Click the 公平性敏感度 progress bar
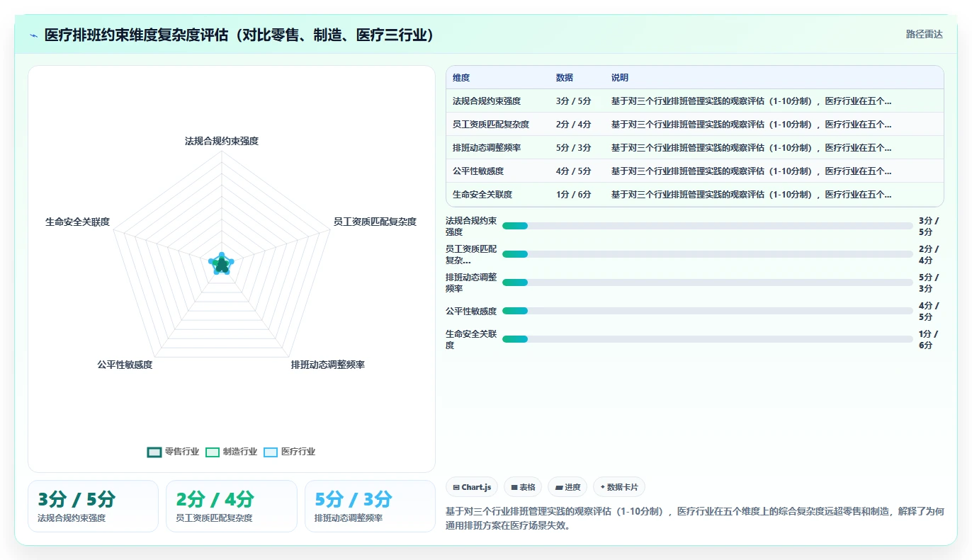The image size is (972, 560). point(708,311)
